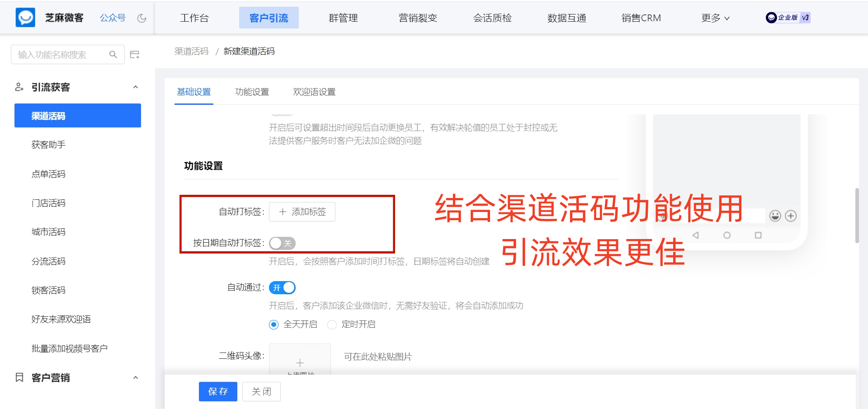Collapse the 客户营销 section
Screen dimensions: 868x409
[x=136, y=377]
